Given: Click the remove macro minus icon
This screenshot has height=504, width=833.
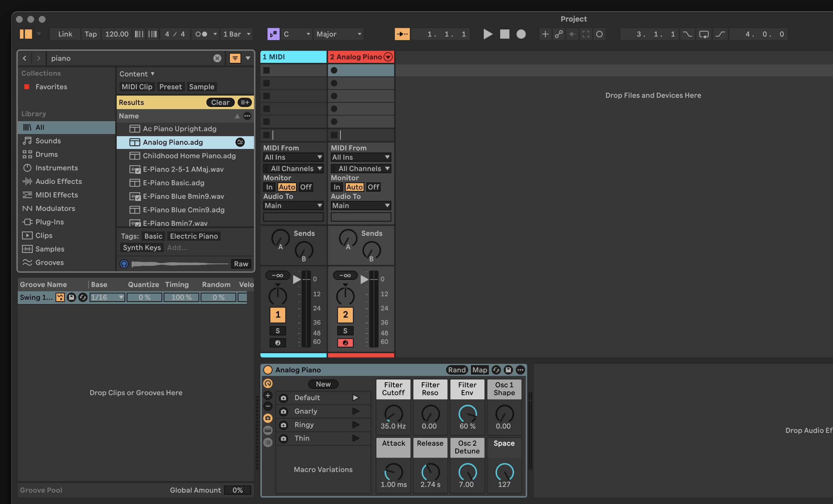Looking at the screenshot, I should [x=268, y=406].
